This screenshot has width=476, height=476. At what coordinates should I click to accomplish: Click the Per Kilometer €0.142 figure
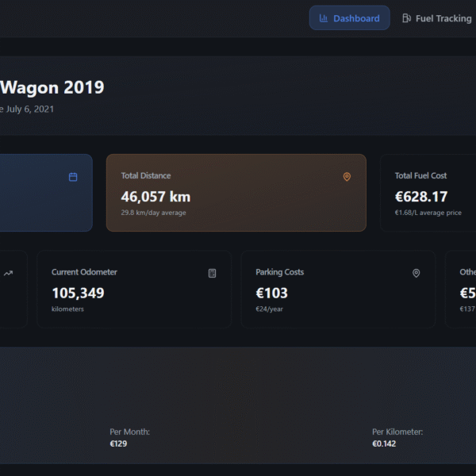coord(384,443)
